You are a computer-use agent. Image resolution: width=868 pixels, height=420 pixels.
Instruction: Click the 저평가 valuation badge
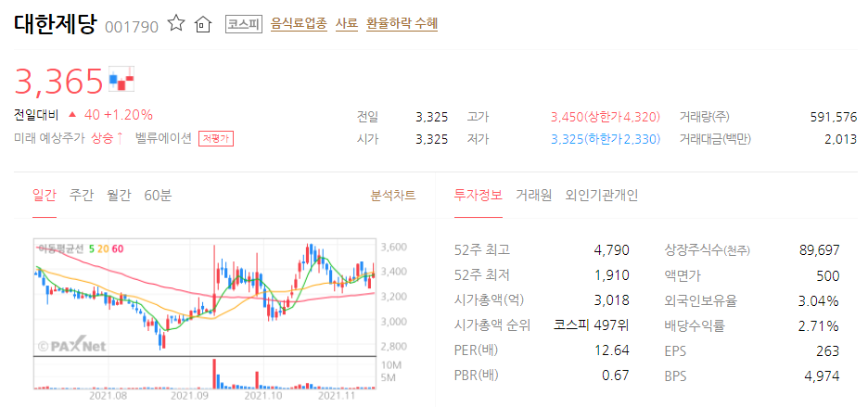pyautogui.click(x=216, y=139)
